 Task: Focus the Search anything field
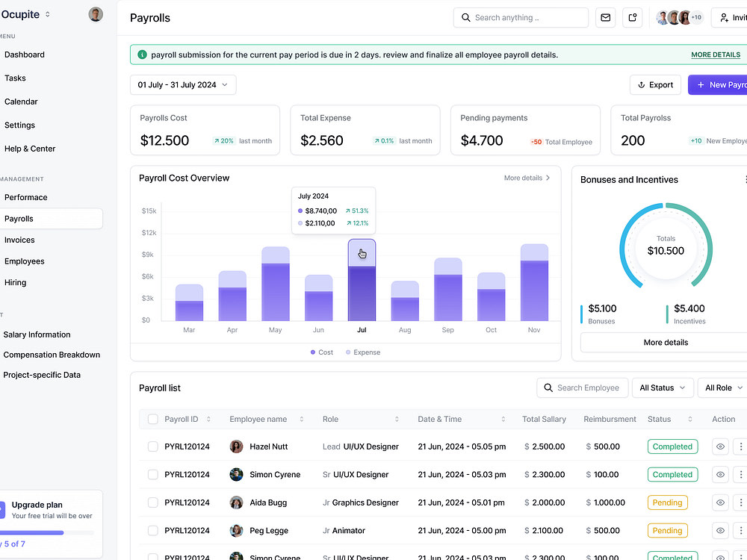point(521,18)
